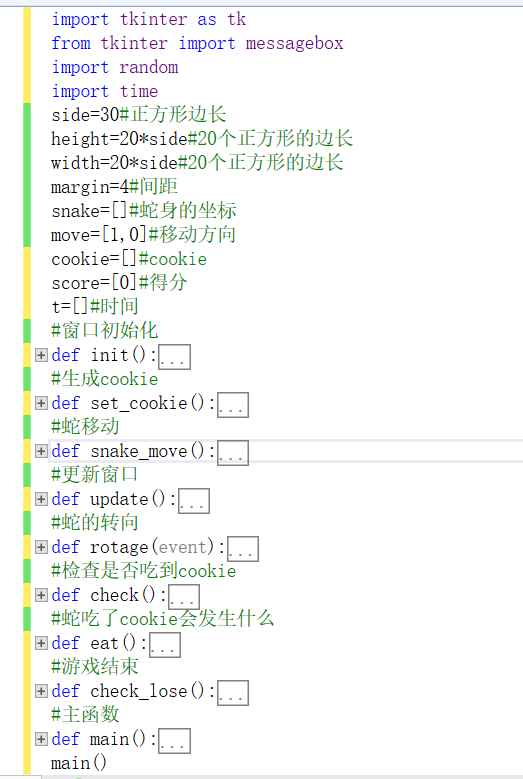Expand the check() function fold icon

(x=41, y=595)
